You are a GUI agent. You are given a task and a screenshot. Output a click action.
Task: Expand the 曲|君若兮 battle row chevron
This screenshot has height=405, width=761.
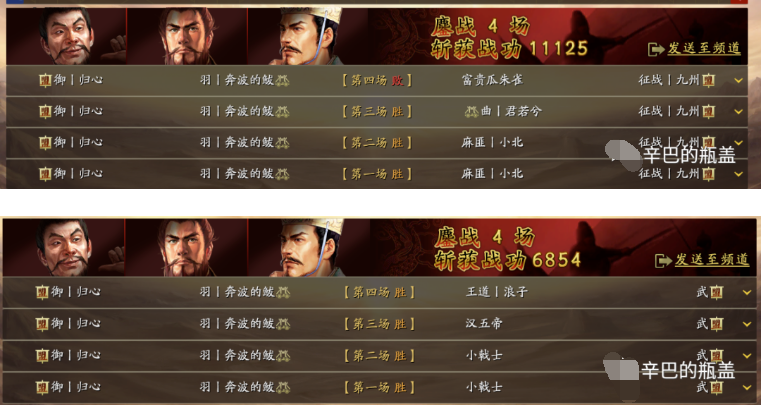[739, 112]
